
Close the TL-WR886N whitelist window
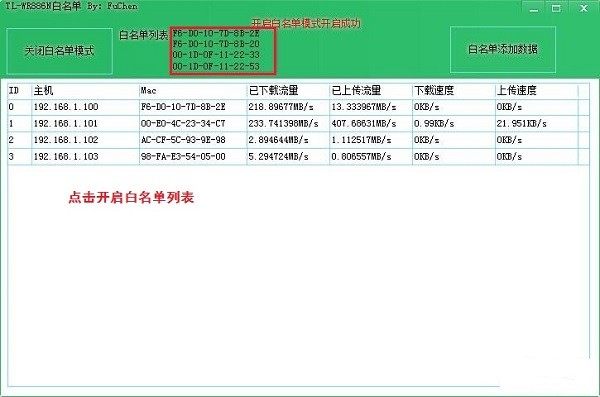tap(584, 8)
